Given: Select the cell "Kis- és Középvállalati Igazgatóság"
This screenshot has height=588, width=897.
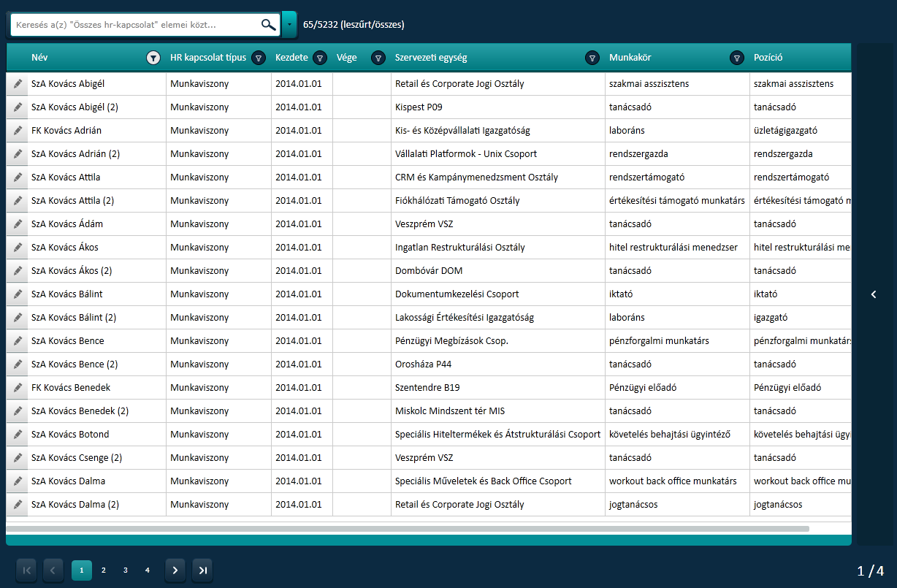Looking at the screenshot, I should click(498, 131).
